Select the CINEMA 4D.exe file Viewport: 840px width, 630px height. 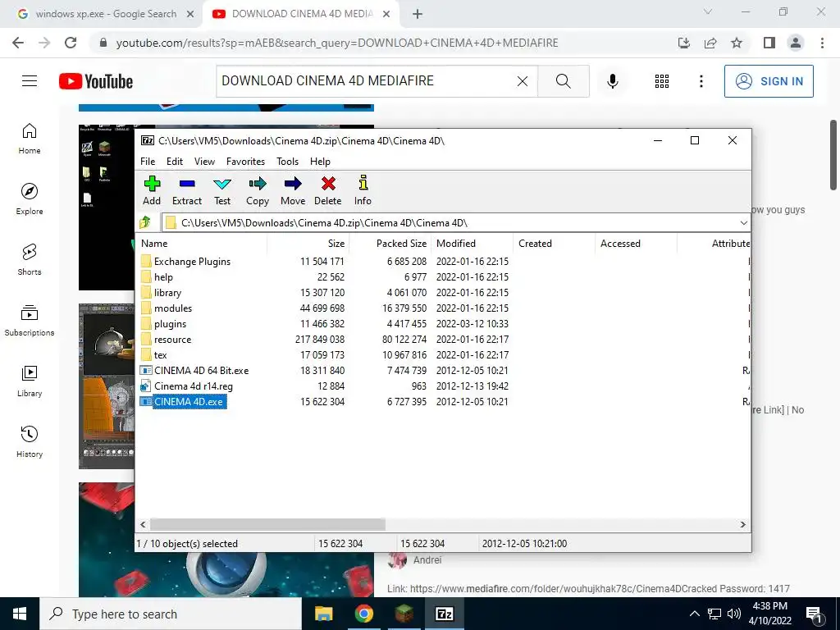click(189, 401)
